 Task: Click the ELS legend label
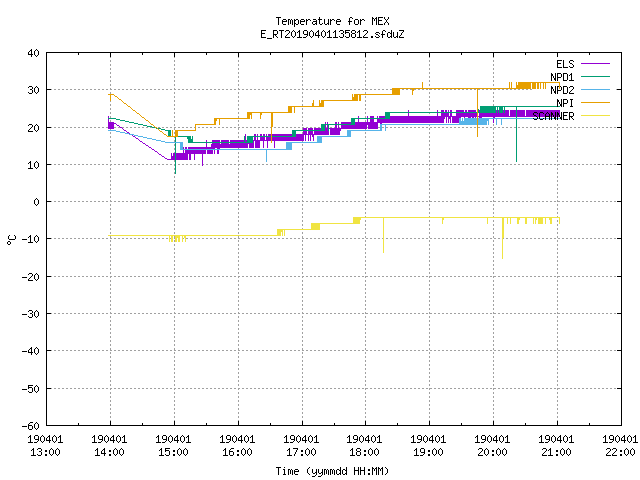(565, 64)
